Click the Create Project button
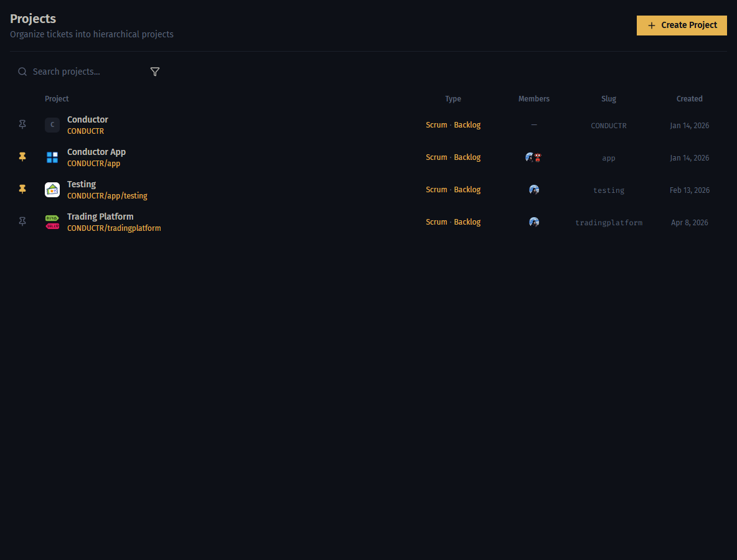737x560 pixels. tap(682, 26)
